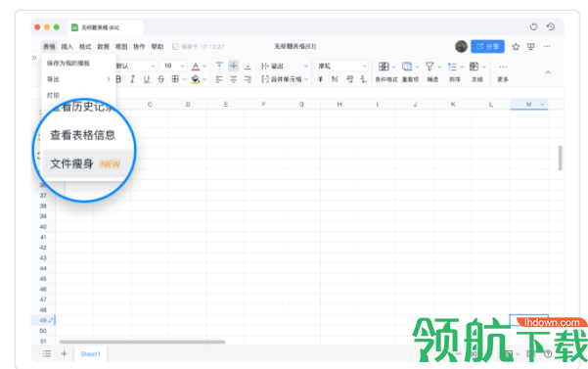Toggle bold formatting
588x369 pixels.
pos(118,79)
